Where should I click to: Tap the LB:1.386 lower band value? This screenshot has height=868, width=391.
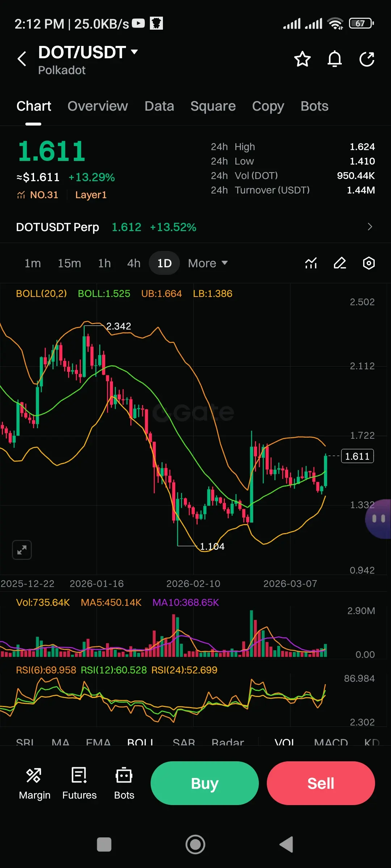point(213,294)
